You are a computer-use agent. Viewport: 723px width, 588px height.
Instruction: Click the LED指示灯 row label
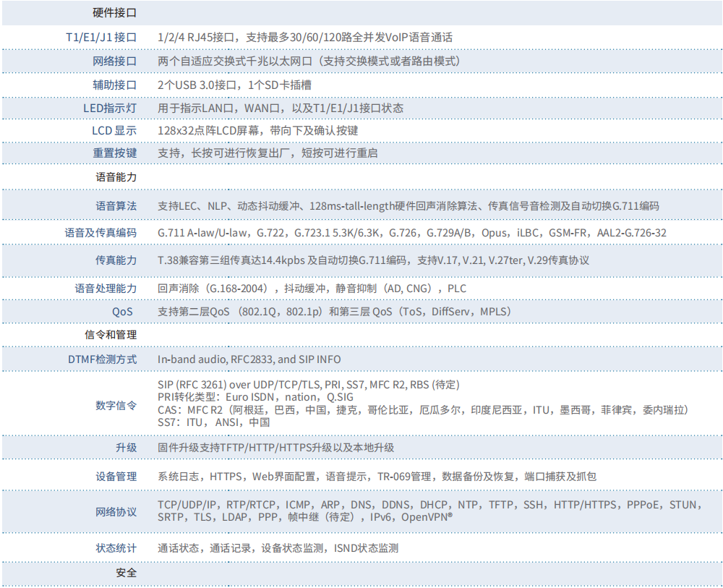point(110,108)
